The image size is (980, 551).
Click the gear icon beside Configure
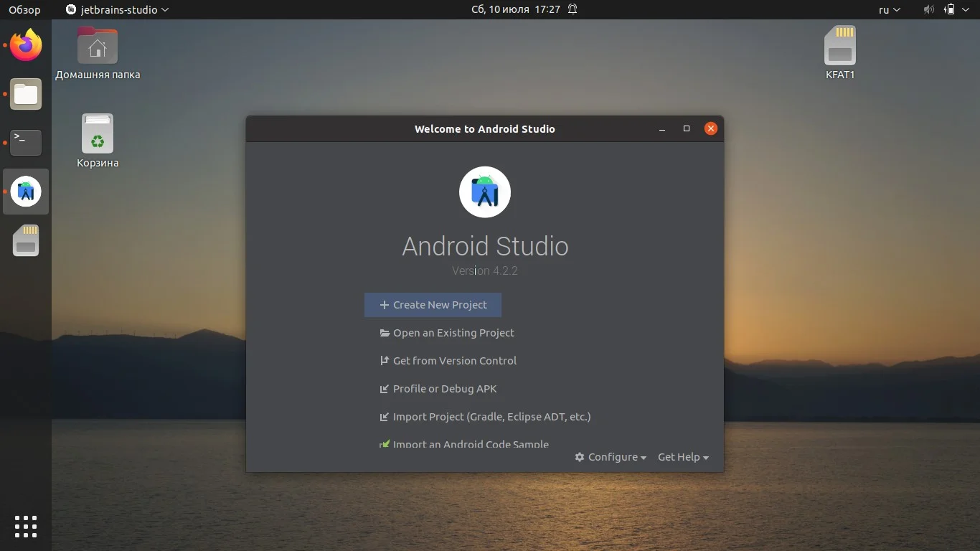click(x=580, y=457)
